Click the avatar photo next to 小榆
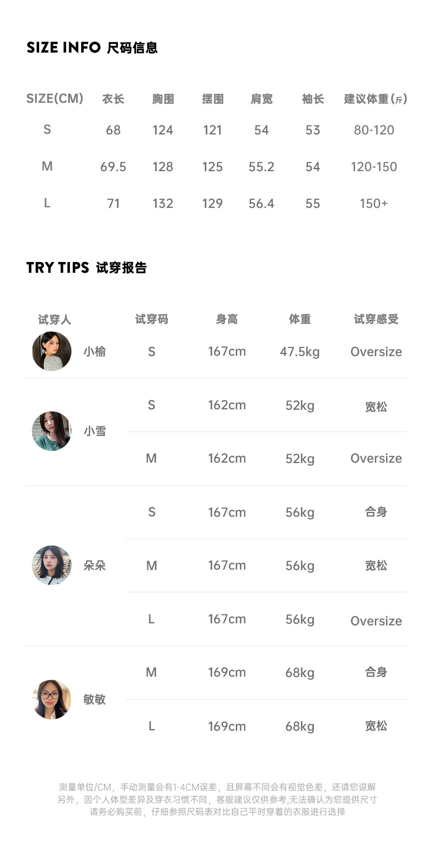The height and width of the screenshot is (868, 436). (x=52, y=351)
